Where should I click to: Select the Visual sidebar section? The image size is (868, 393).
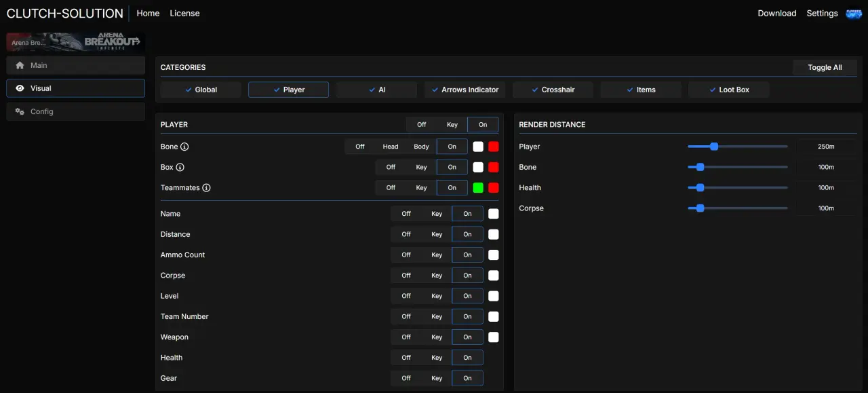click(75, 88)
